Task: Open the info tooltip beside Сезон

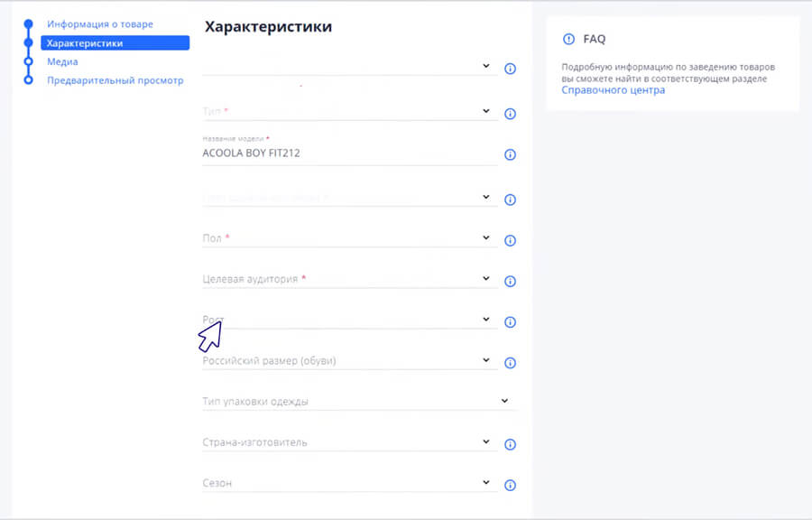Action: [x=510, y=485]
